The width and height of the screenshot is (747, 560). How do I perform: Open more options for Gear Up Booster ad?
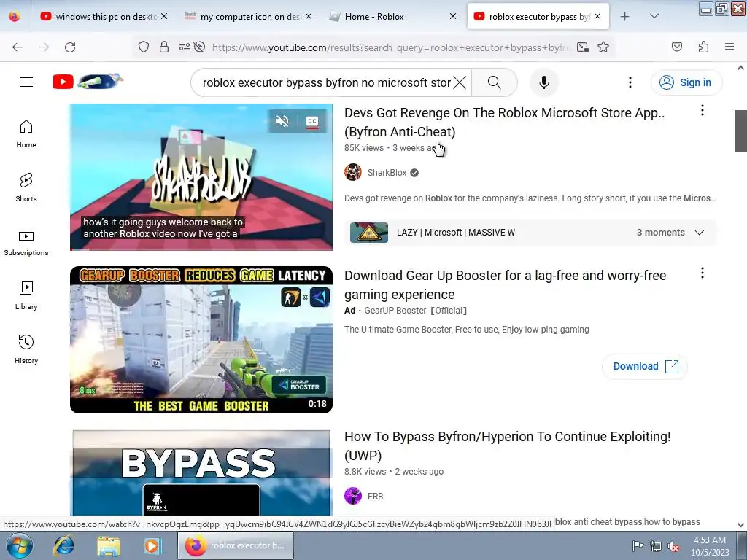pos(703,273)
